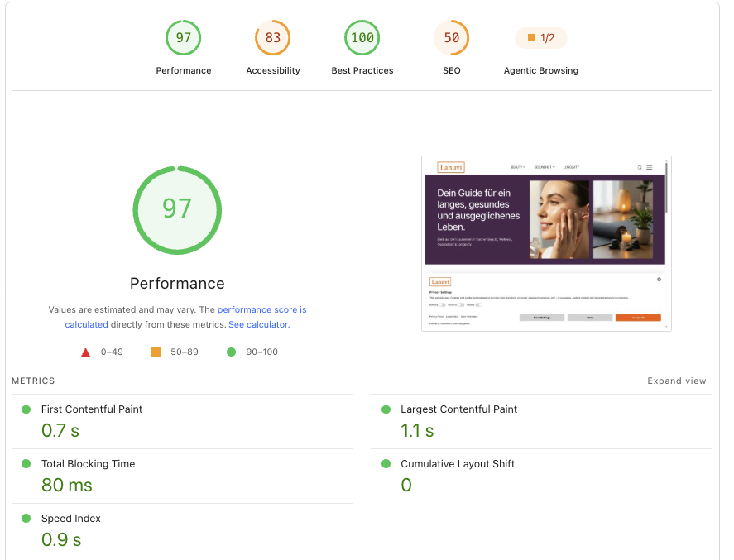The width and height of the screenshot is (734, 560).
Task: Click the Agentic Browsing category label
Action: [540, 70]
